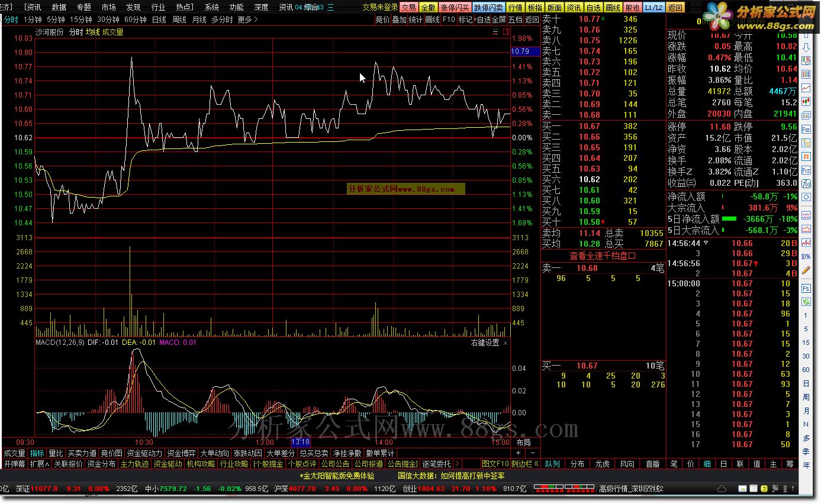The height and width of the screenshot is (504, 821).
Task: Toggle the 指标 indicator tab
Action: (37, 453)
